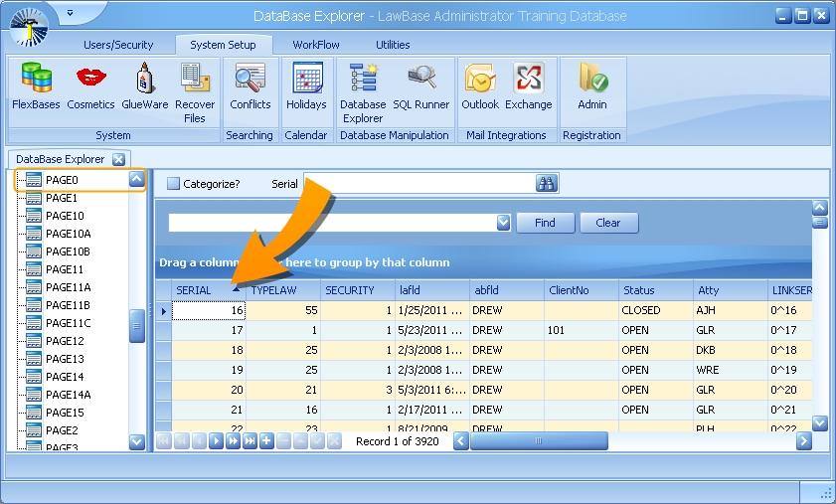This screenshot has height=504, width=836.
Task: Click the tree panel vertical scrollbar thumb
Action: click(136, 325)
